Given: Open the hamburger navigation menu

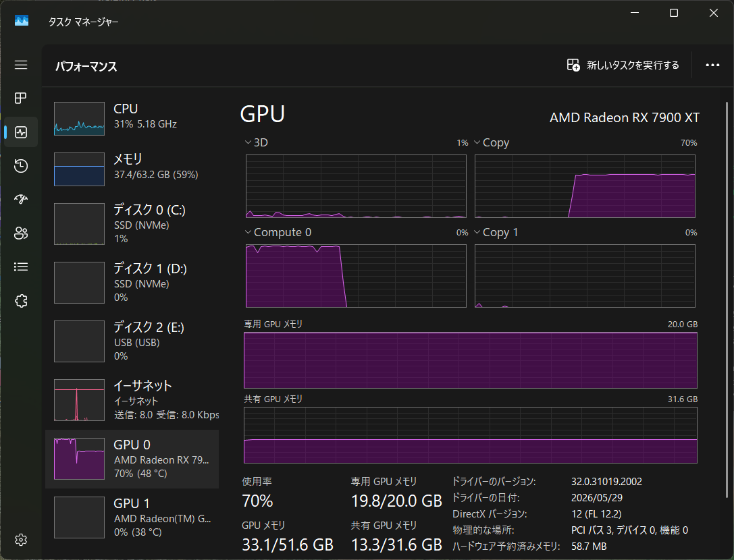Looking at the screenshot, I should (21, 65).
